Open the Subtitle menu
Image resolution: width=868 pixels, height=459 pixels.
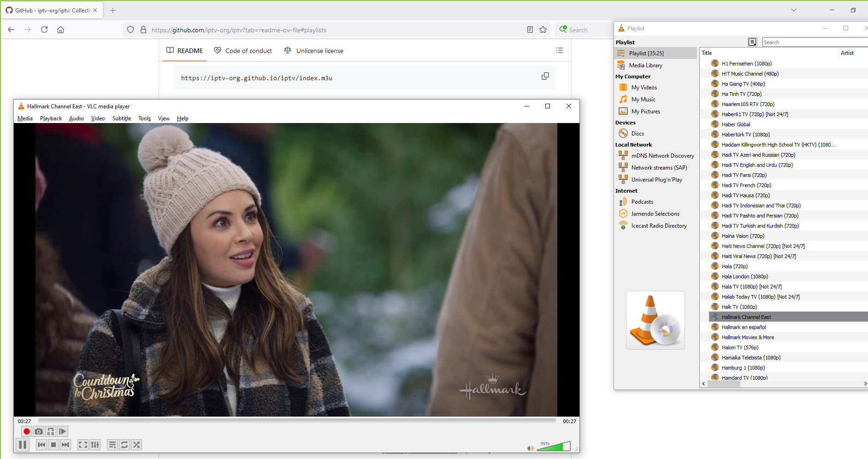[122, 118]
